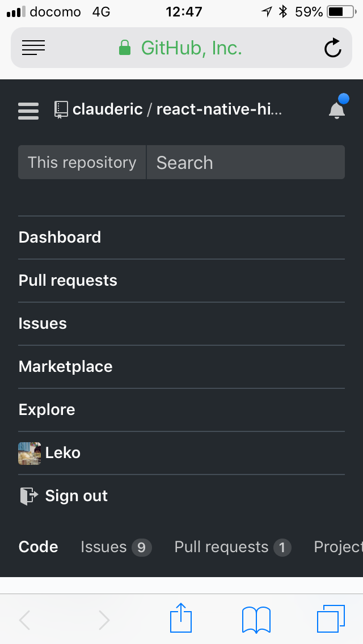Open Marketplace

[66, 367]
